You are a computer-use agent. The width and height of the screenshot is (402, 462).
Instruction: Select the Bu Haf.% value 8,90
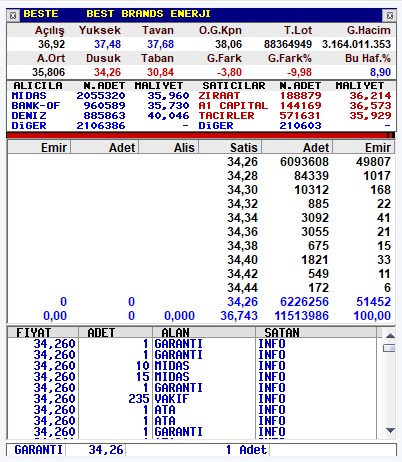pos(380,72)
